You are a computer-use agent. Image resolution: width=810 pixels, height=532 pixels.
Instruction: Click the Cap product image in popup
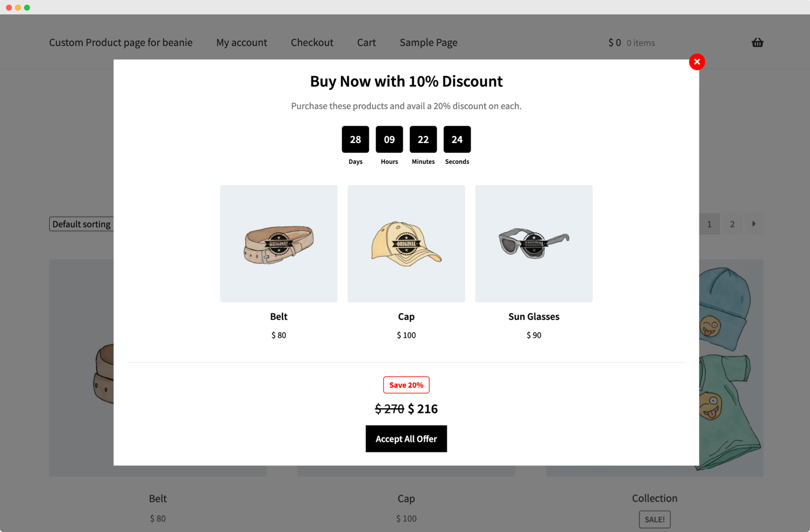(406, 243)
